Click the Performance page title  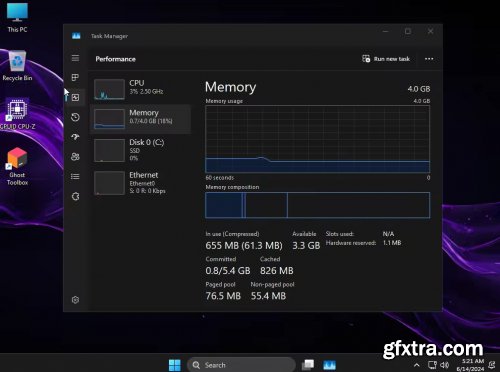click(x=115, y=59)
